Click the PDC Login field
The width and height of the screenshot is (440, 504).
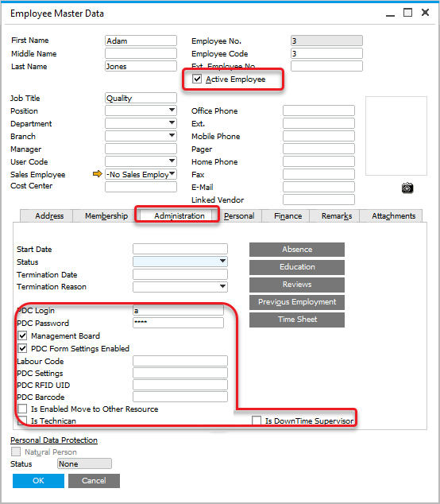178,310
